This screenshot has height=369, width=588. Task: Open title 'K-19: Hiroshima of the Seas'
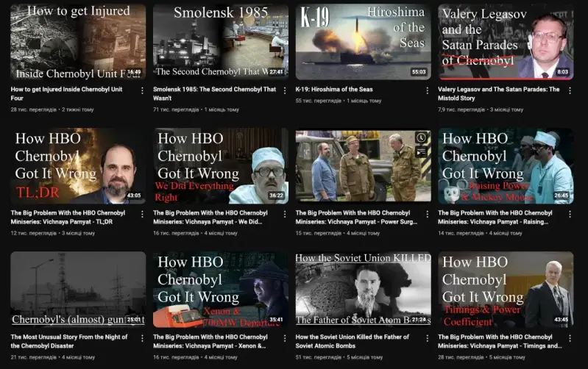[334, 89]
